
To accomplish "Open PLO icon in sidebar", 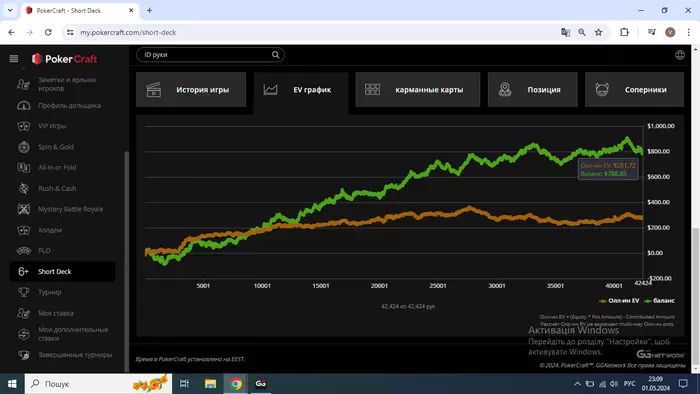I will click(24, 251).
